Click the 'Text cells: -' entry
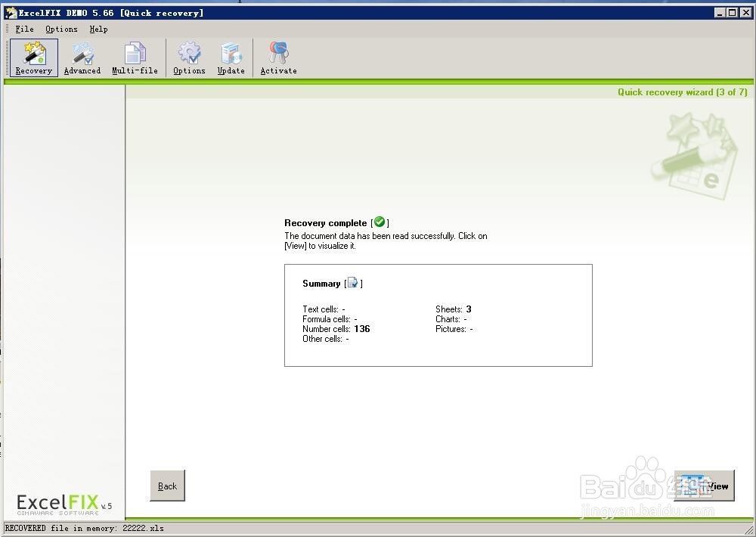The height and width of the screenshot is (537, 756). point(324,309)
